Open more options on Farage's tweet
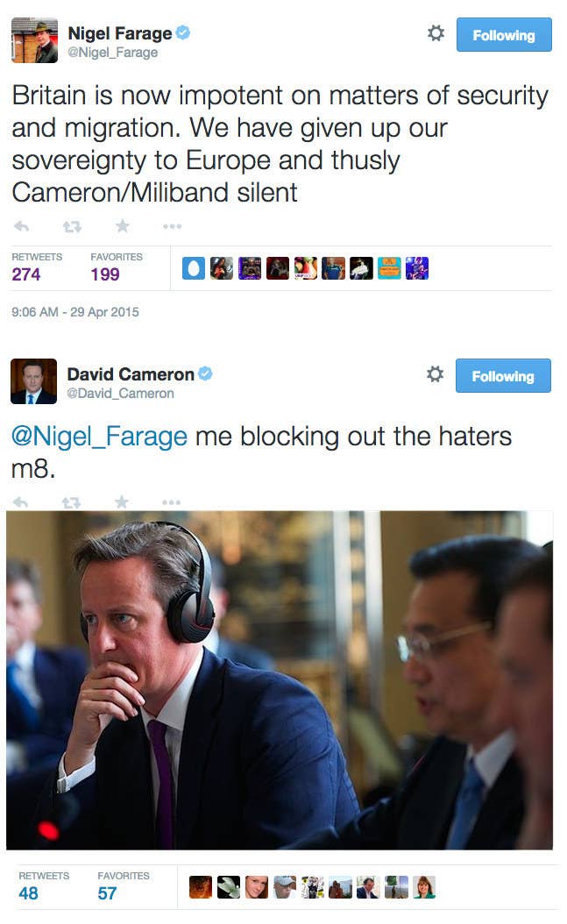This screenshot has height=924, width=567. [x=172, y=226]
